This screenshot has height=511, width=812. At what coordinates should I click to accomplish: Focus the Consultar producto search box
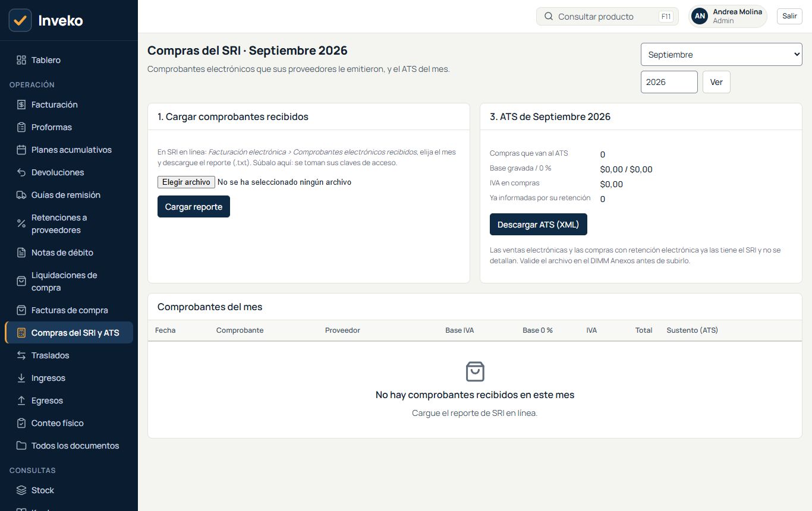click(608, 17)
